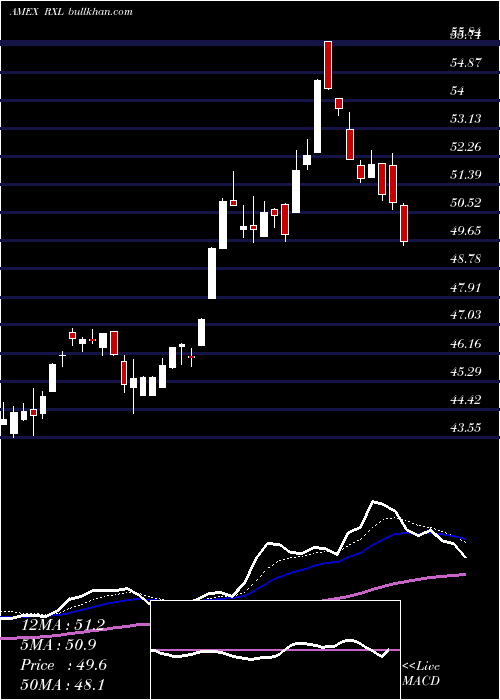Click the 49.65 price axis label
The height and width of the screenshot is (700, 500).
(x=466, y=231)
